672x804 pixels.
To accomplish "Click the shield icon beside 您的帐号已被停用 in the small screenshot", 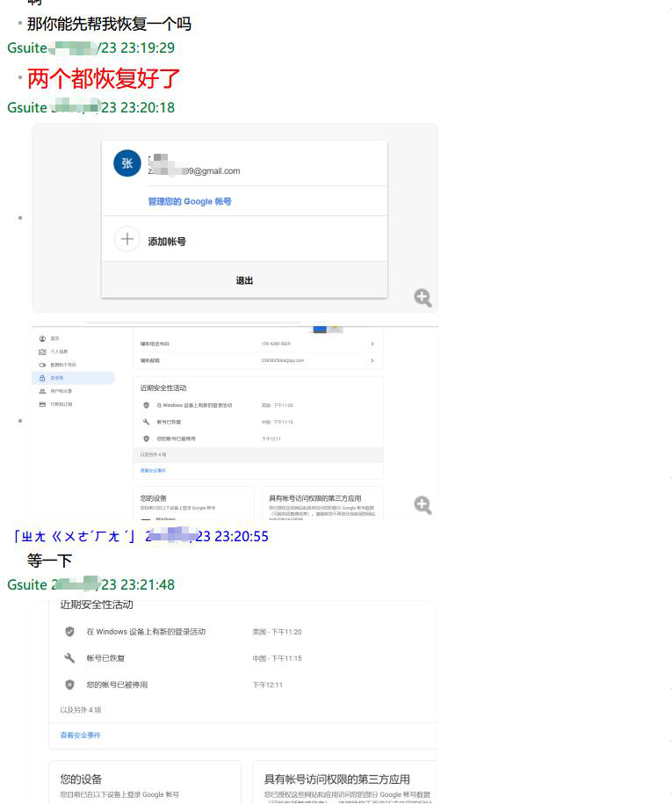I will [146, 438].
